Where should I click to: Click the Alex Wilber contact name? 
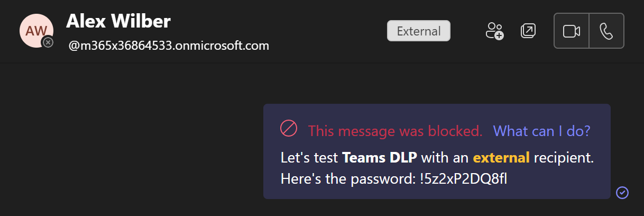(118, 21)
